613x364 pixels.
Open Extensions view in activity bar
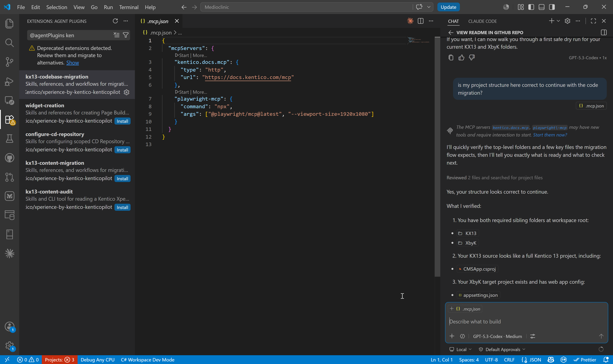[9, 120]
